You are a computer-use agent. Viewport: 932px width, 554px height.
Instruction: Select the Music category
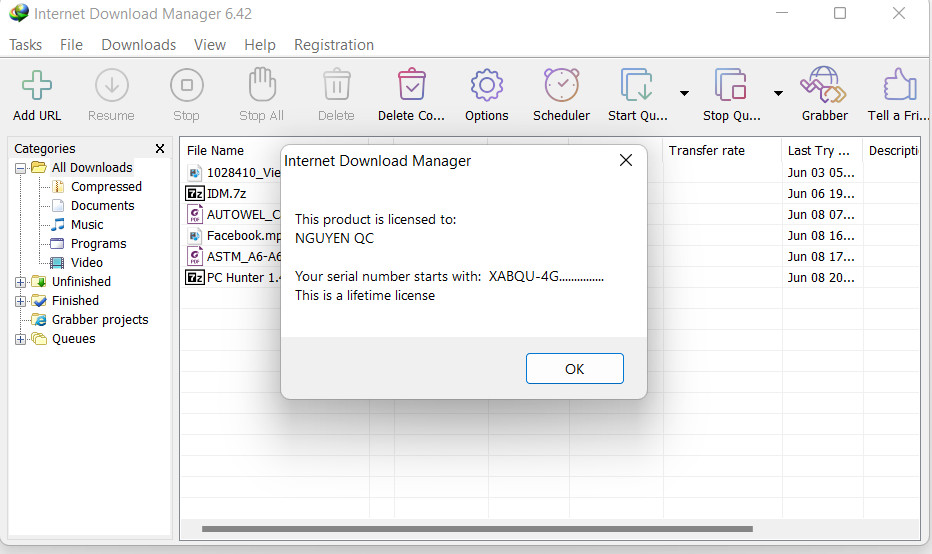coord(87,225)
